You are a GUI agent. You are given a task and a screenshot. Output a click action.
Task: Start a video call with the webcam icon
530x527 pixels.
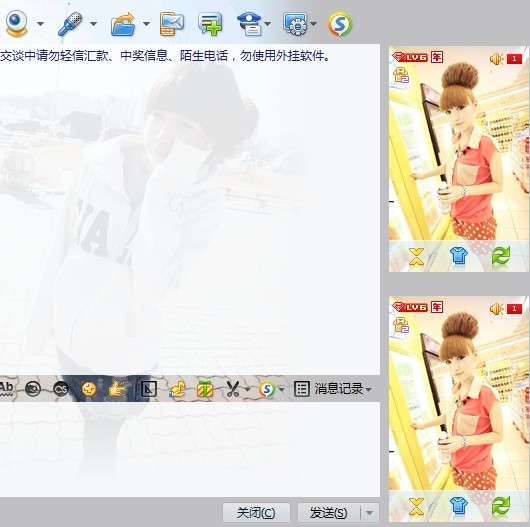16,24
